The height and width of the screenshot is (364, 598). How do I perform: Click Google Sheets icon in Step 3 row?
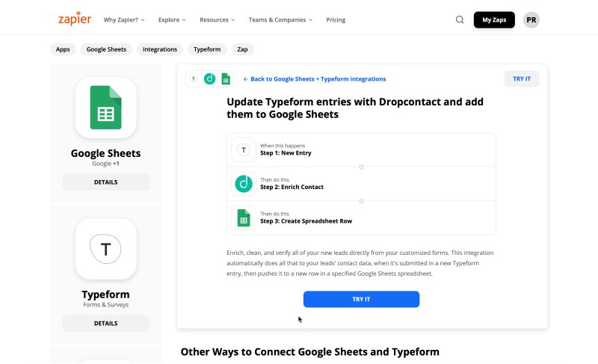point(244,218)
